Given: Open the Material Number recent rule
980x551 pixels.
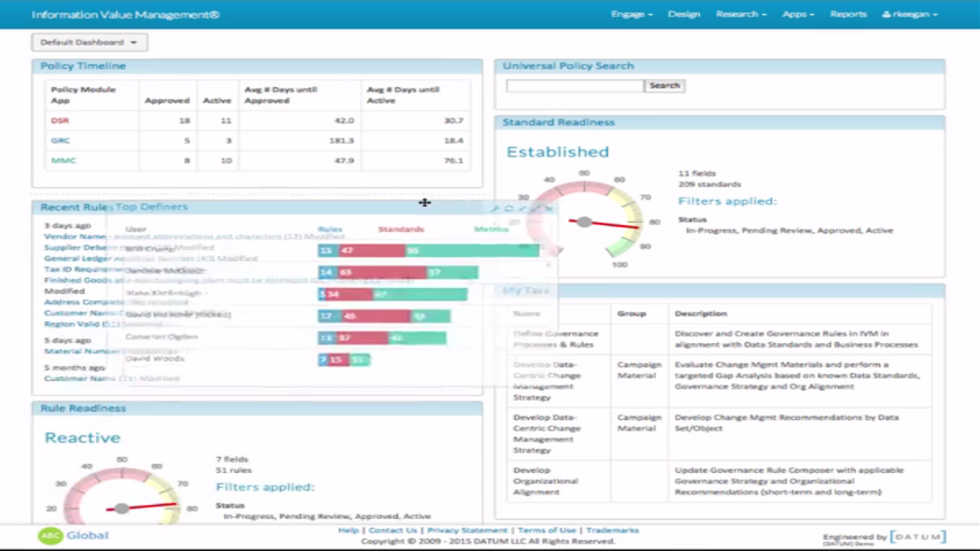Looking at the screenshot, I should coord(82,351).
